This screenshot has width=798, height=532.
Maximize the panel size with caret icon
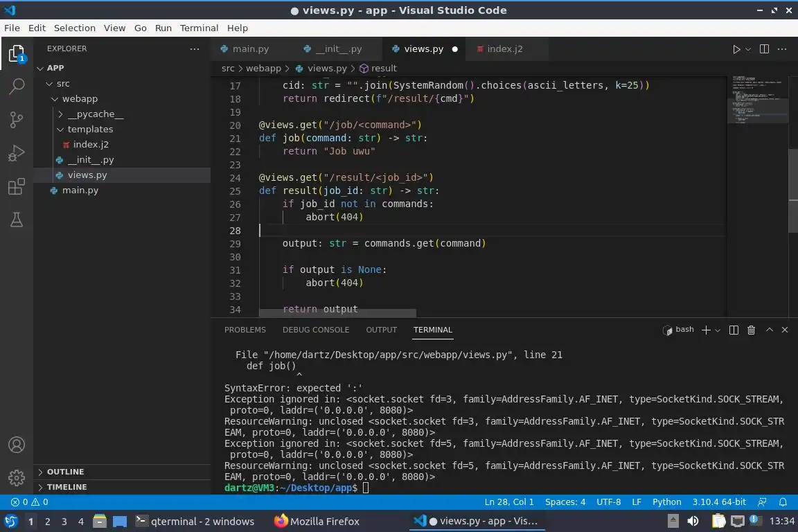point(770,330)
